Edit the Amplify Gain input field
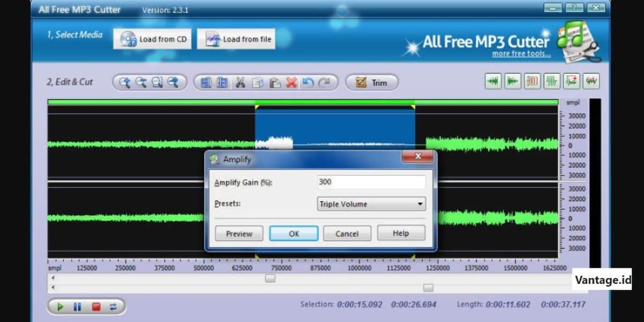Screen dimensions: 644x322 (x=371, y=182)
